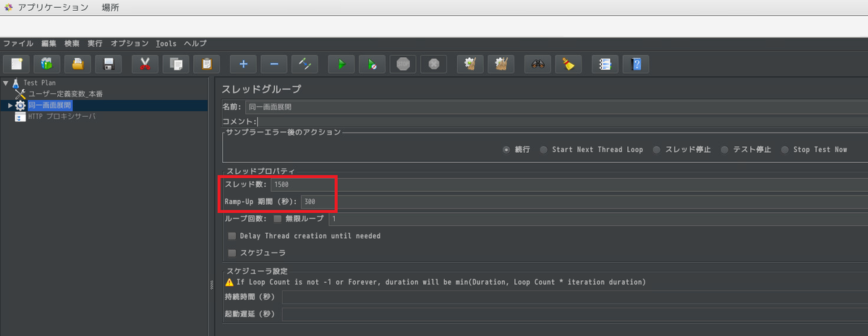Select the 続行 radio button
This screenshot has width=868, height=336.
pyautogui.click(x=506, y=150)
